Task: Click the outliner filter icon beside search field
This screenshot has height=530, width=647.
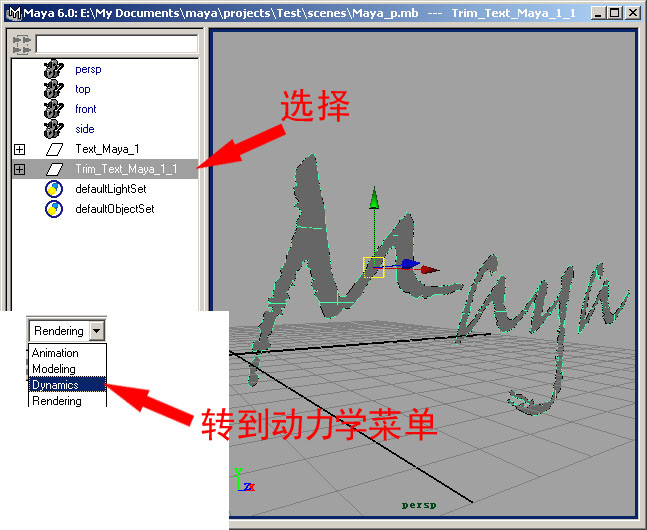Action: [21, 45]
